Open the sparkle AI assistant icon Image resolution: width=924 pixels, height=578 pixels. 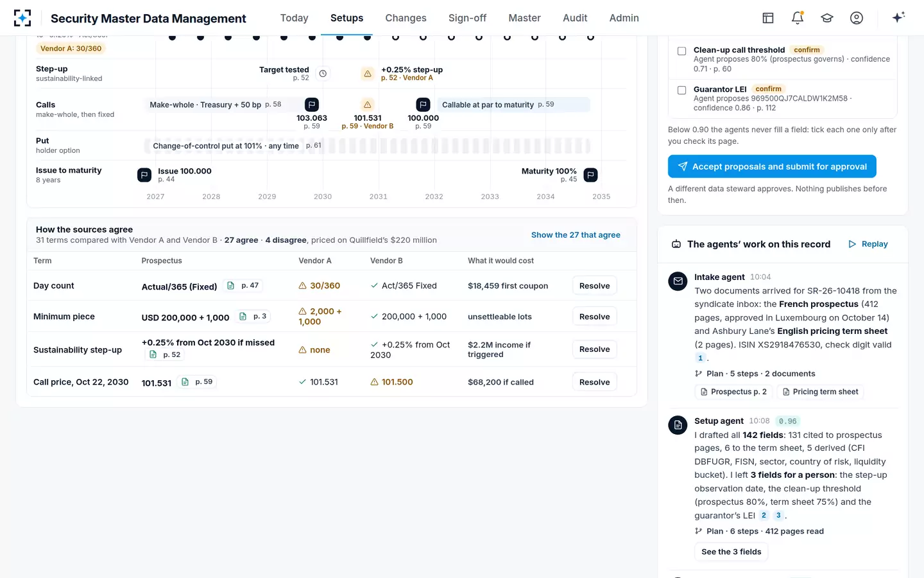coord(898,17)
